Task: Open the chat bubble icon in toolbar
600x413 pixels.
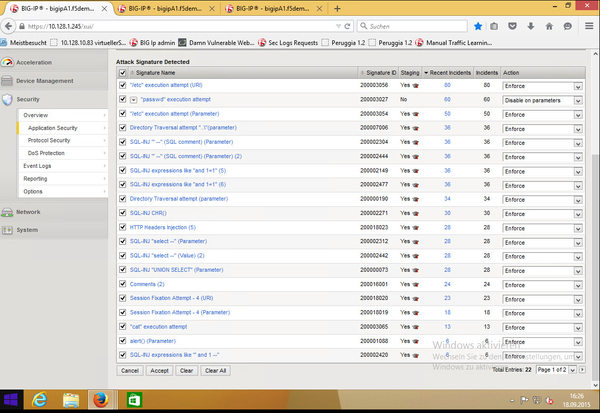Action: pyautogui.click(x=567, y=26)
